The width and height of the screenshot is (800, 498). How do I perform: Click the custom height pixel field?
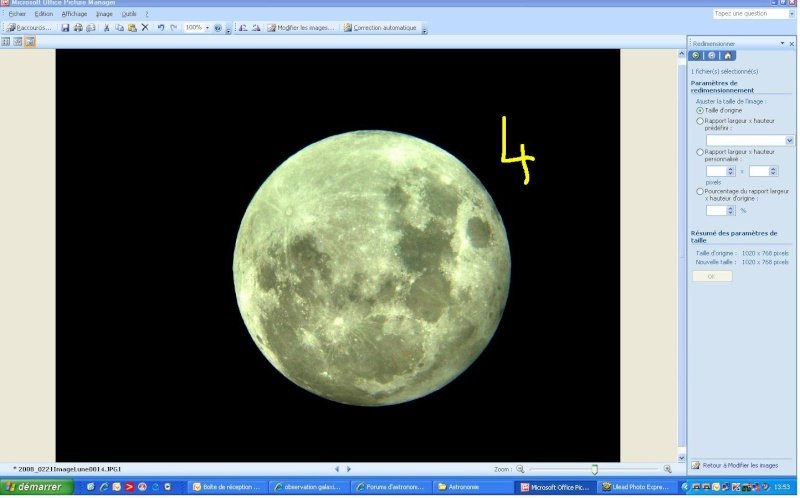point(761,172)
